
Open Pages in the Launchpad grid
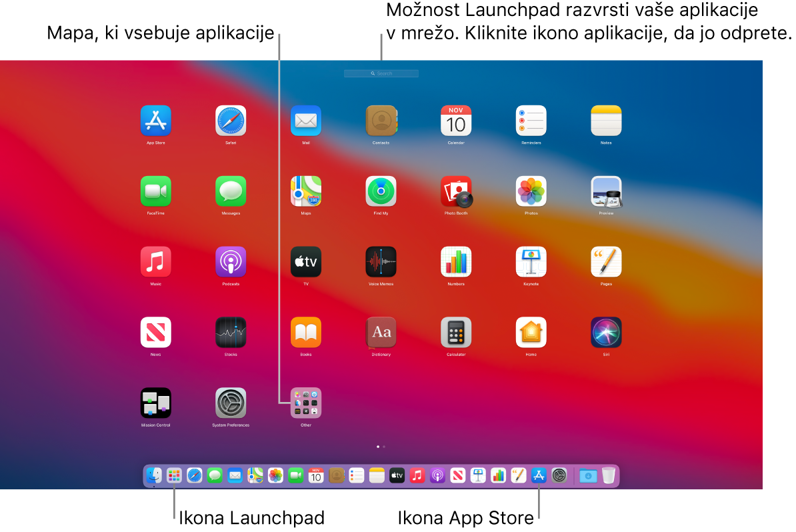pyautogui.click(x=606, y=262)
